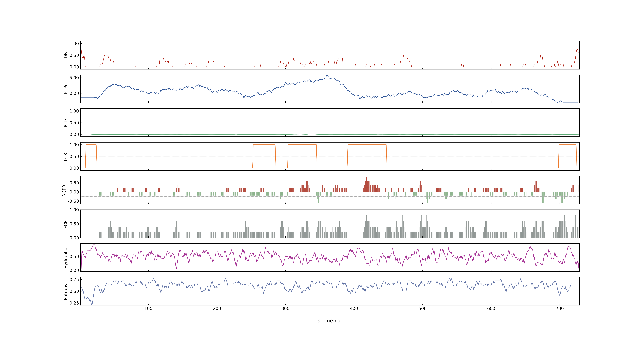Image resolution: width=644 pixels, height=343 pixels.
Task: Click the 0.00 tick on NCPR axis
Action: coord(74,192)
